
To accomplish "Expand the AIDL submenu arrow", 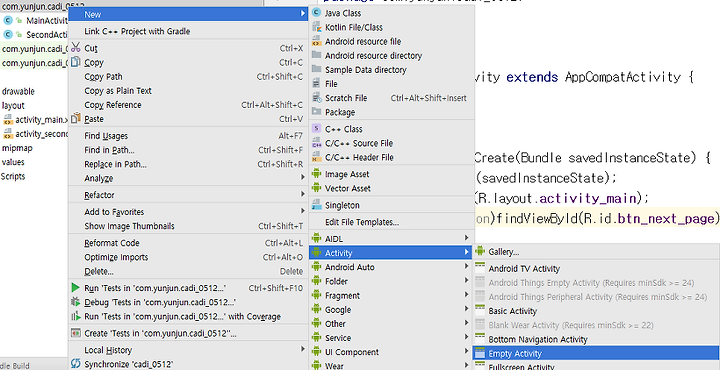I will [x=466, y=239].
